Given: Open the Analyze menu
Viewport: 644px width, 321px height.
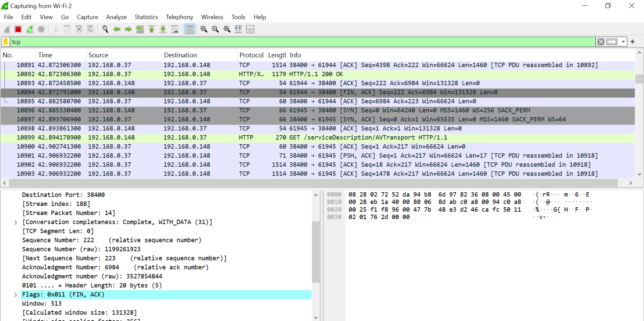Looking at the screenshot, I should coord(116,17).
